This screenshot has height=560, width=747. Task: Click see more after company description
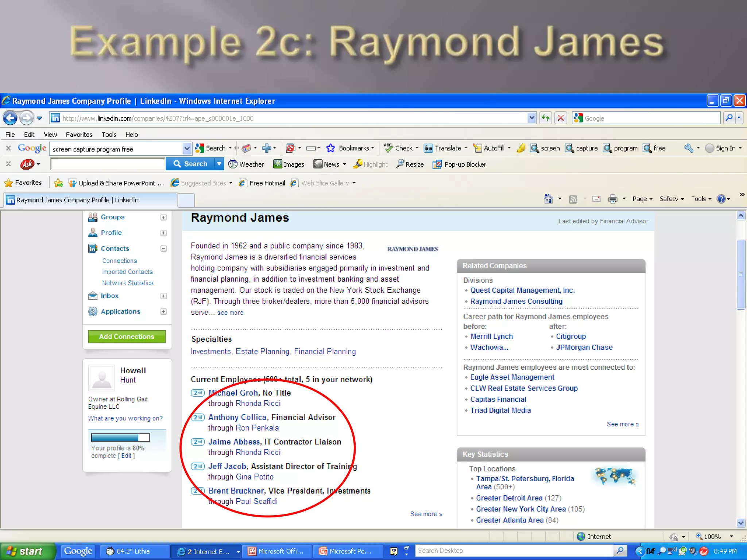[x=230, y=313]
